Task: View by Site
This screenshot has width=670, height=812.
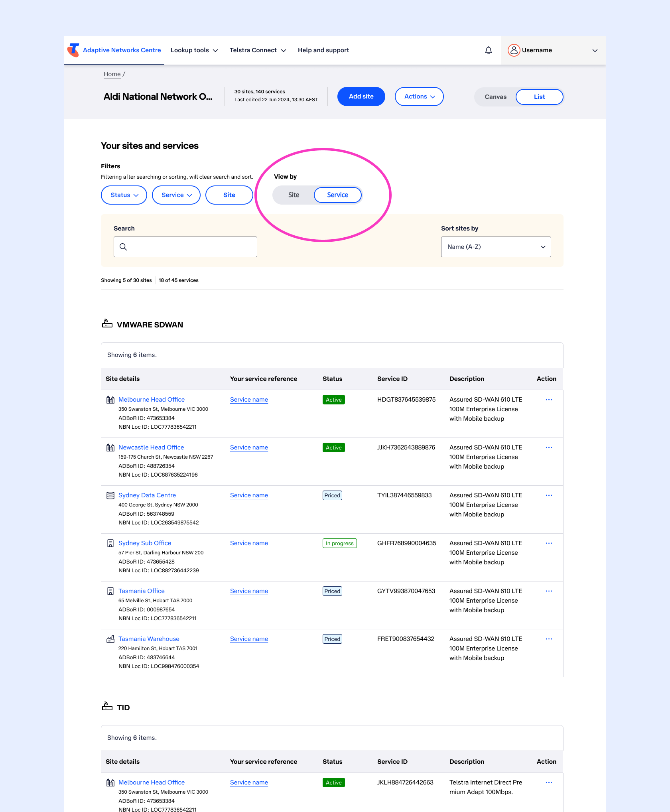Action: point(294,195)
